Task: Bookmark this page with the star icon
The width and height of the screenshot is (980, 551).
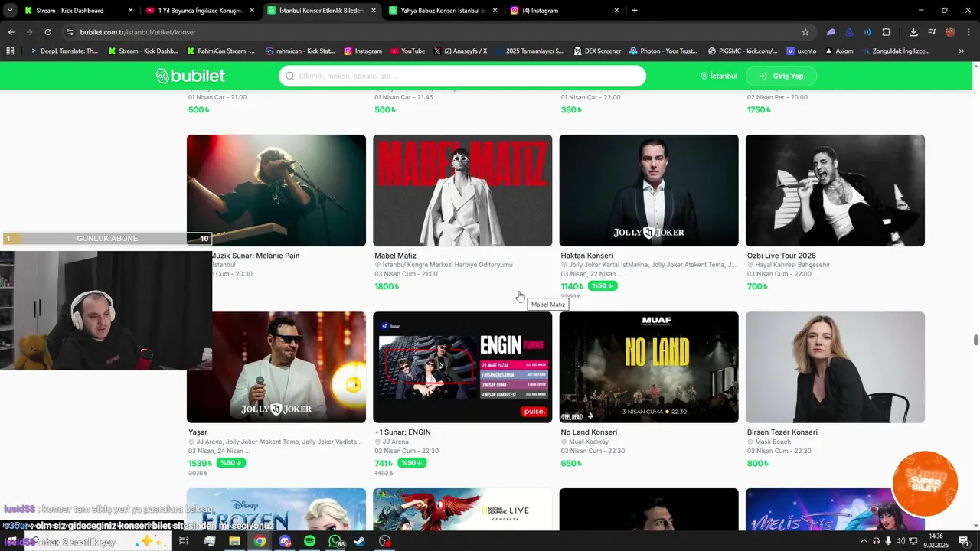Action: coord(805,32)
